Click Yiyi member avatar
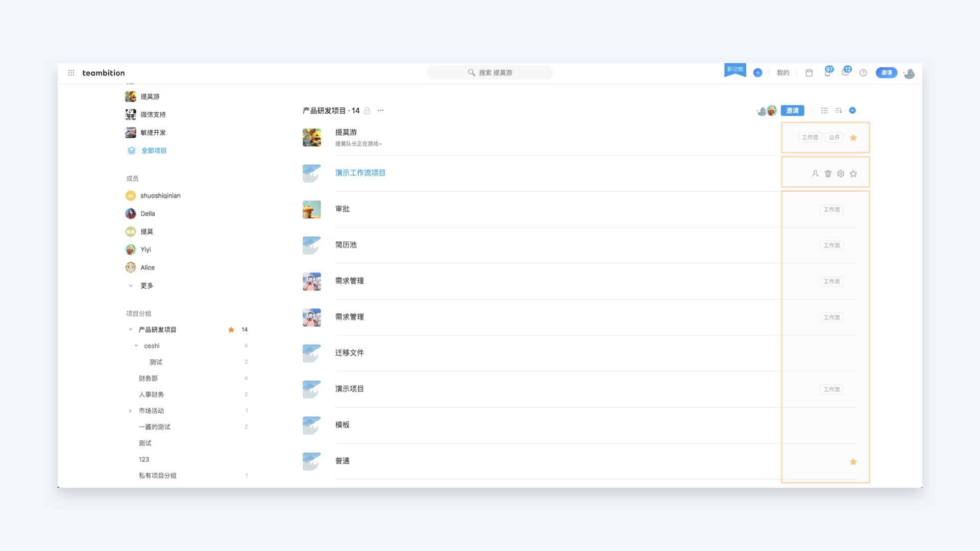This screenshot has width=980, height=551. pos(131,249)
